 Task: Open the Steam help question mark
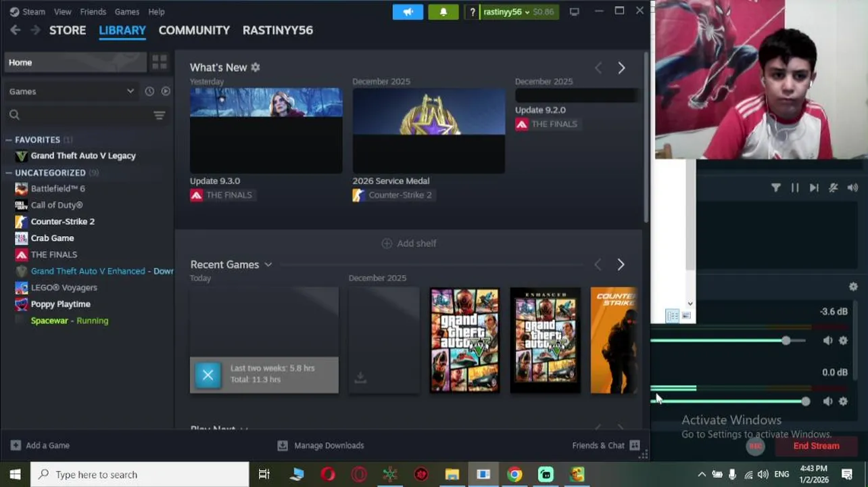pos(473,11)
